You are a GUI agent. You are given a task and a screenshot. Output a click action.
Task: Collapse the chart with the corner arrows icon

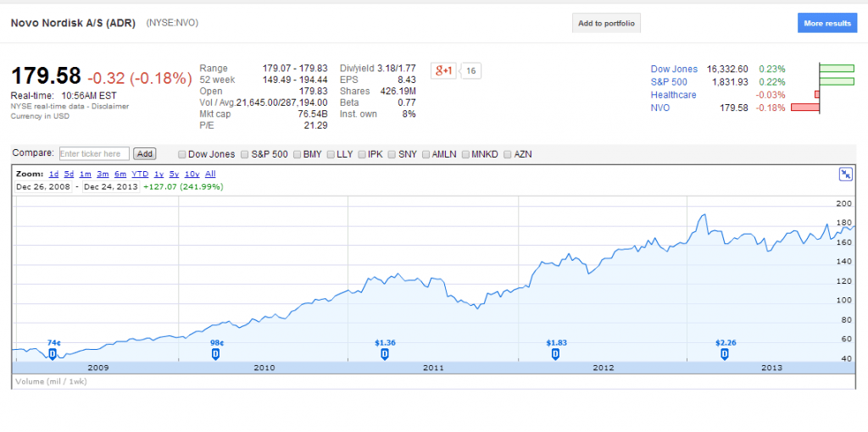[846, 174]
